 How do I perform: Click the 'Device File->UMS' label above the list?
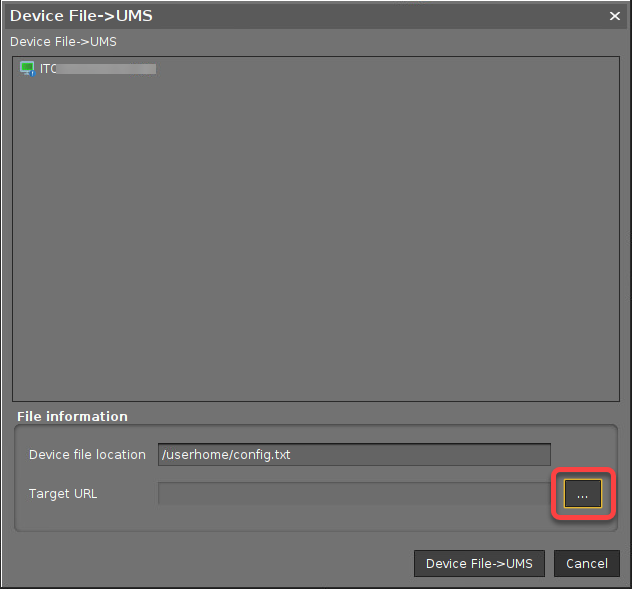coord(63,42)
